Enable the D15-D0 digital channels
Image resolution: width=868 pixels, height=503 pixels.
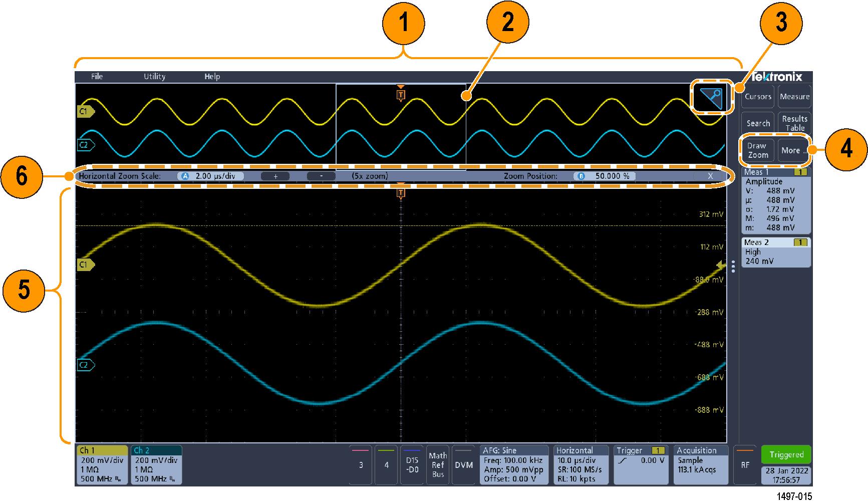coord(412,465)
